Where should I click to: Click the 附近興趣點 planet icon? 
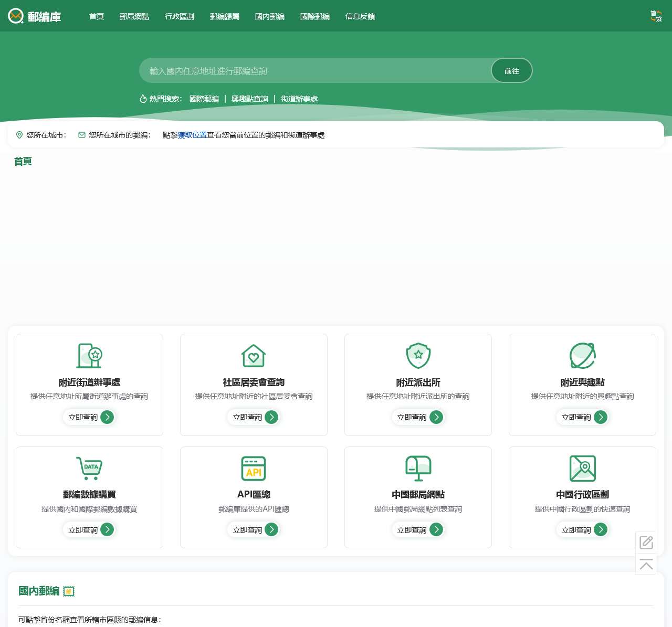point(582,356)
